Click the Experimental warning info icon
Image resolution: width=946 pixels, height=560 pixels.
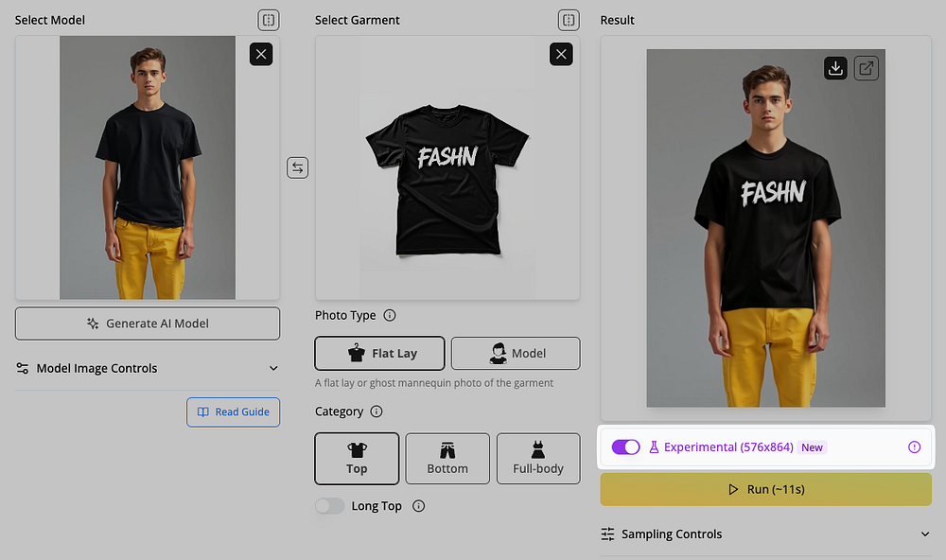click(915, 447)
